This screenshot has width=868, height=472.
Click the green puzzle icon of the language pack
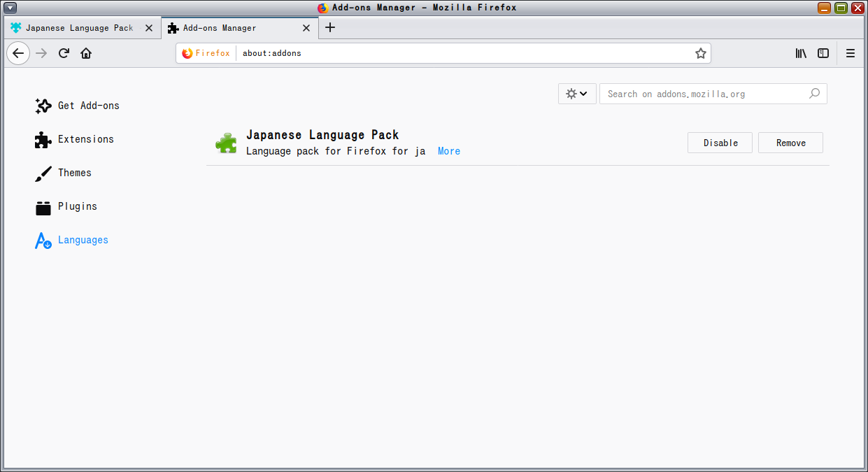[226, 143]
